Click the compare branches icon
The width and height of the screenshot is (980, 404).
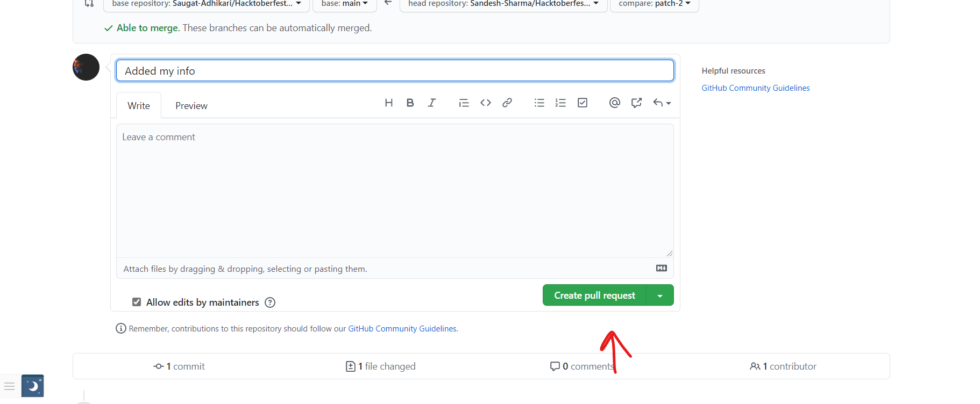pos(89,3)
